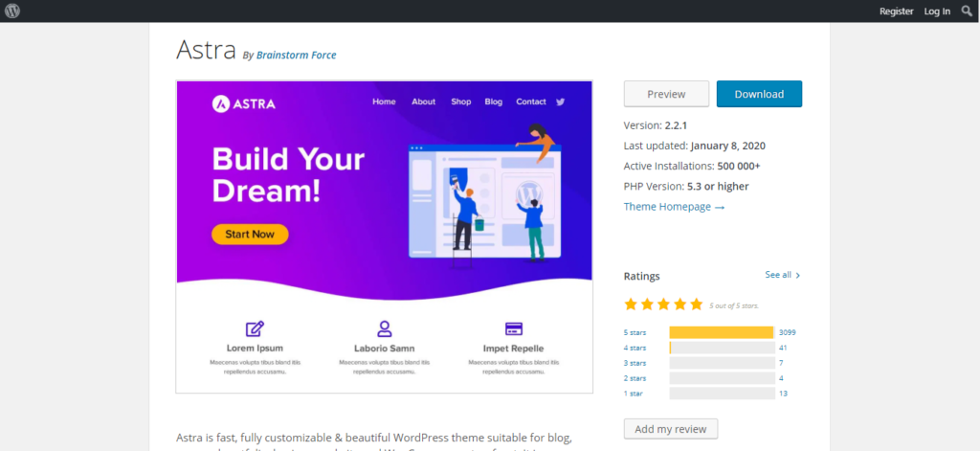Click Register in the top bar
This screenshot has height=451, width=980.
[896, 11]
